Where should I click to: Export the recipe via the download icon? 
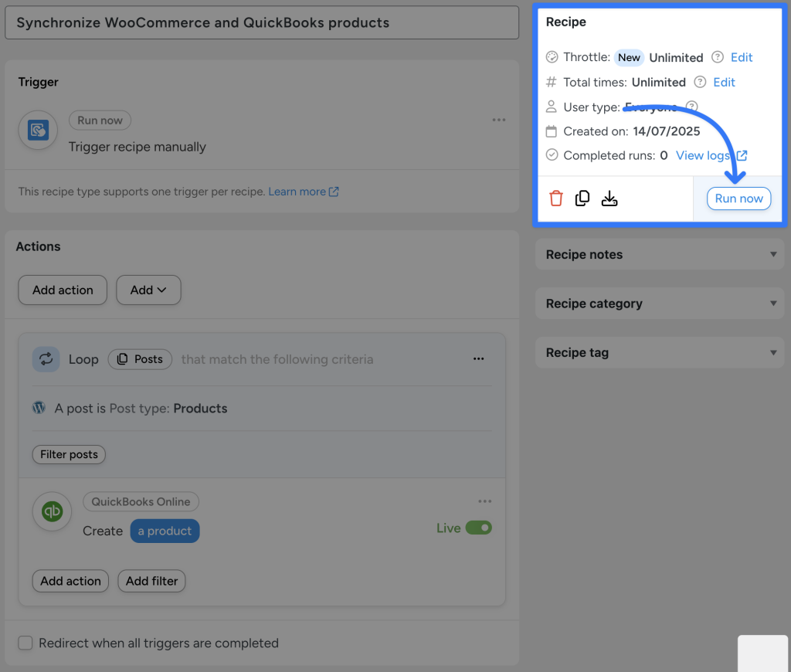tap(609, 199)
